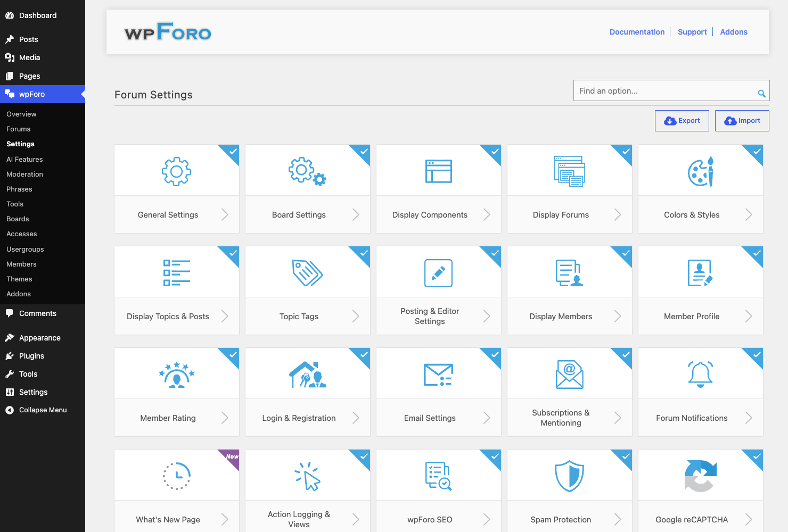Expand Display Forums chevron arrow
The image size is (788, 532).
tap(618, 214)
